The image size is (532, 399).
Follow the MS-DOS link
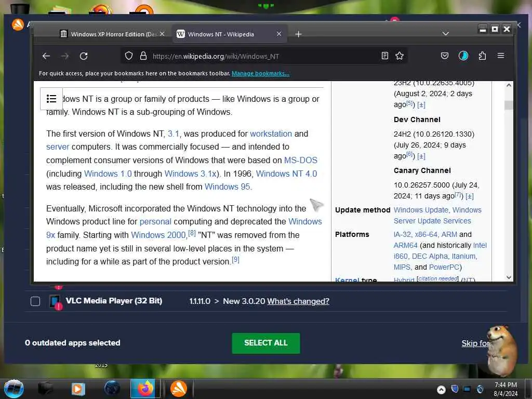coord(301,160)
